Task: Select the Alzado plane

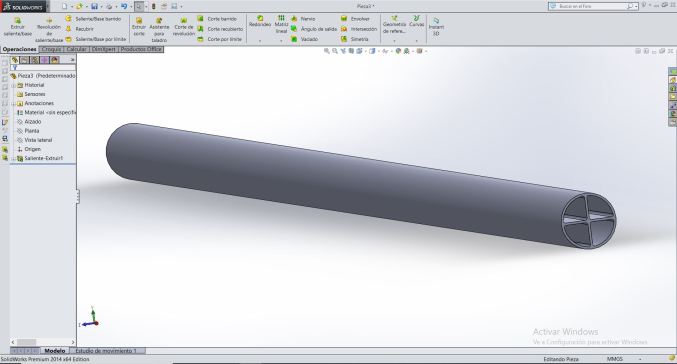Action: click(29, 122)
